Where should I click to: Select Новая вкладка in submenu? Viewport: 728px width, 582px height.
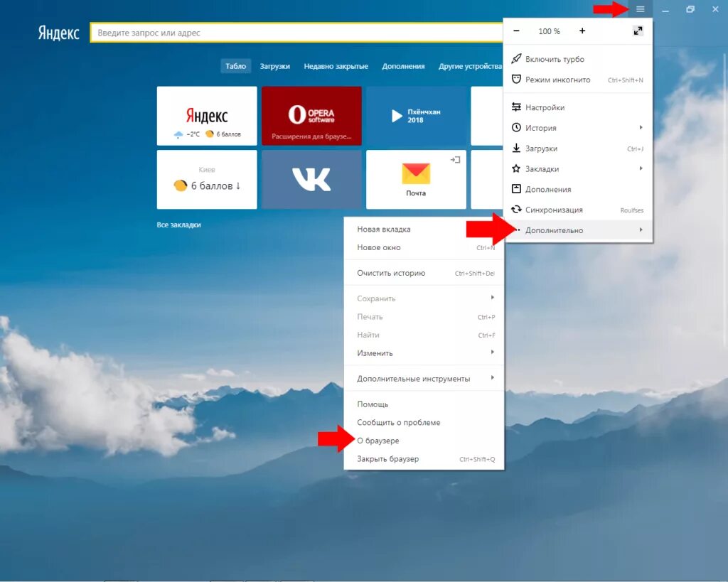coord(424,230)
